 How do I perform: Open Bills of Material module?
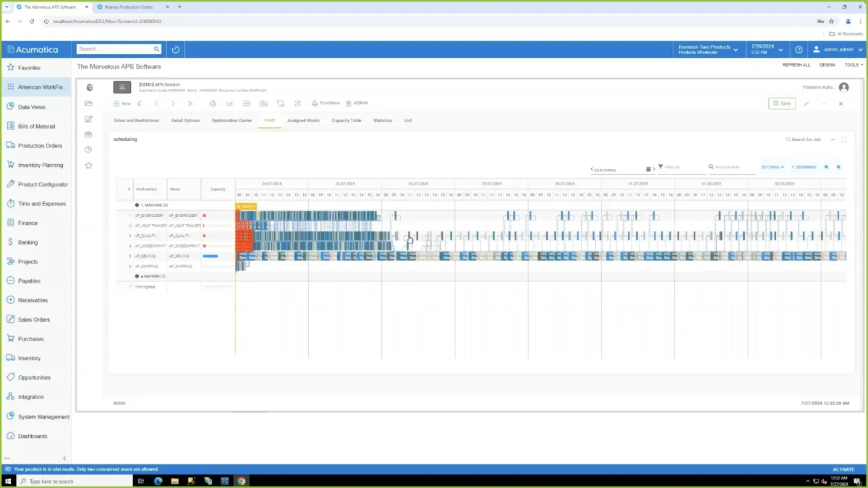[x=35, y=127]
